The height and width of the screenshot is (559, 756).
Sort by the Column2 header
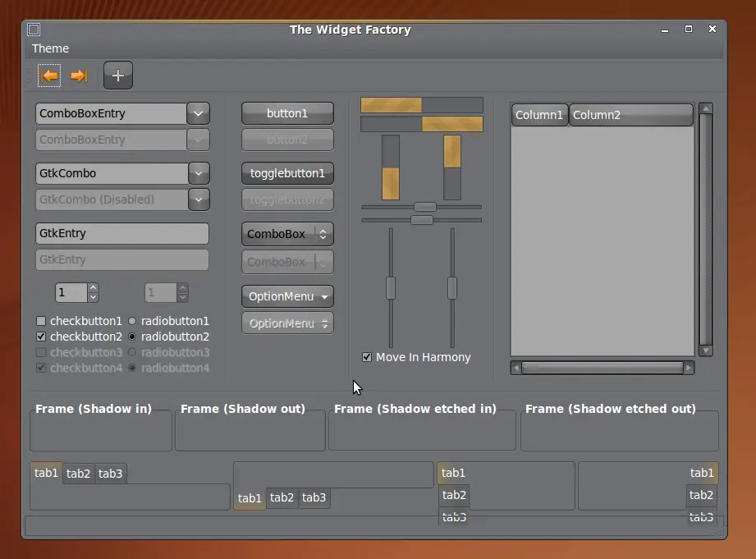tap(631, 115)
